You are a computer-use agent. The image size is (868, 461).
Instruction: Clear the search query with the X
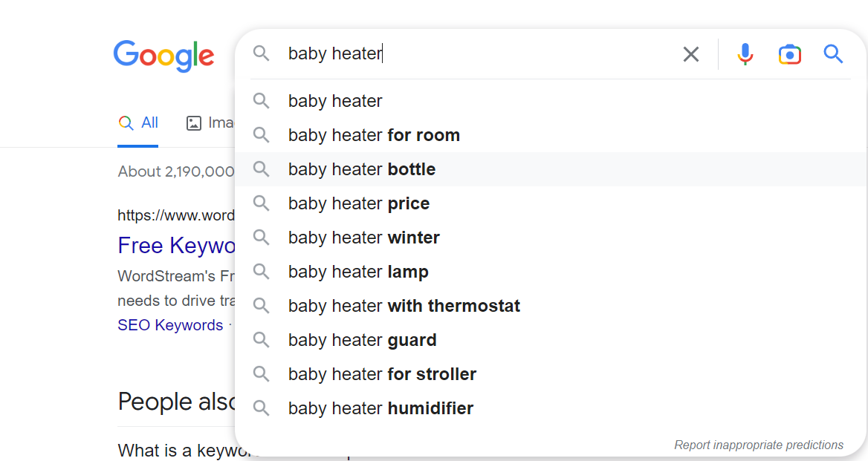pyautogui.click(x=690, y=54)
